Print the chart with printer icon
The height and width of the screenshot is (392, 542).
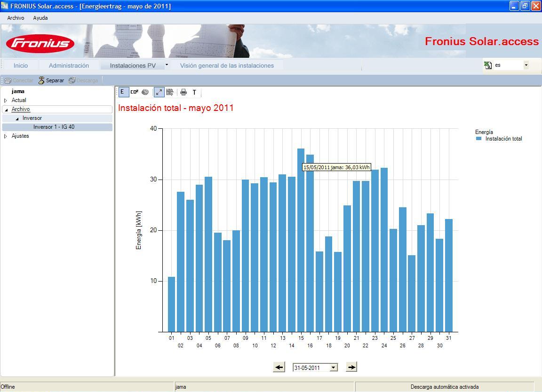183,92
